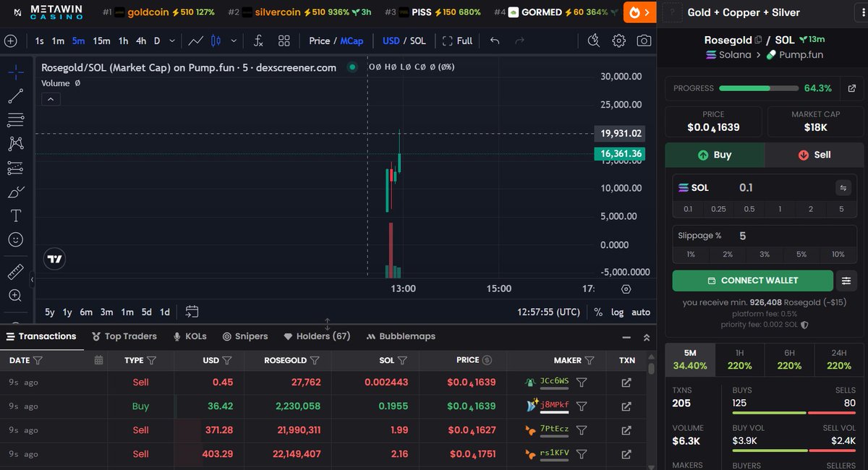Image resolution: width=868 pixels, height=470 pixels.
Task: Open the chart time axis settings icon
Action: click(626, 289)
